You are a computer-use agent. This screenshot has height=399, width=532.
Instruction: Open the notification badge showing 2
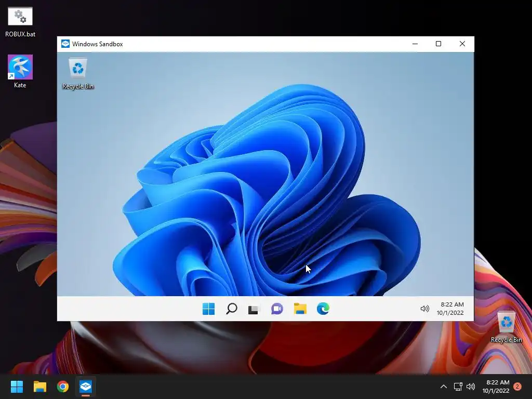517,387
